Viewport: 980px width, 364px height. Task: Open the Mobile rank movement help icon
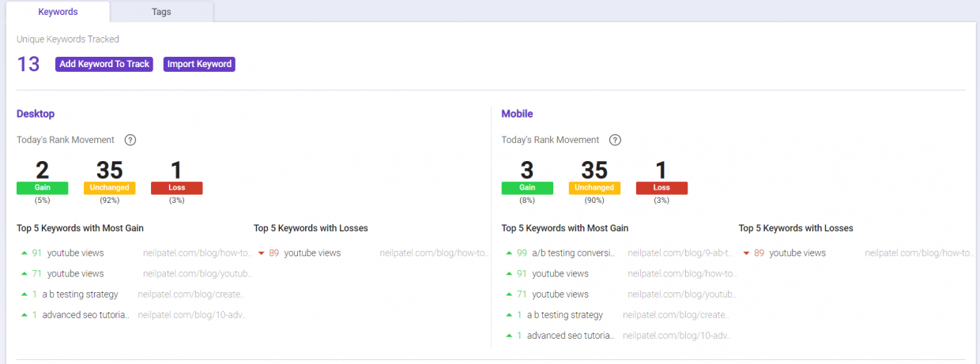tap(615, 140)
